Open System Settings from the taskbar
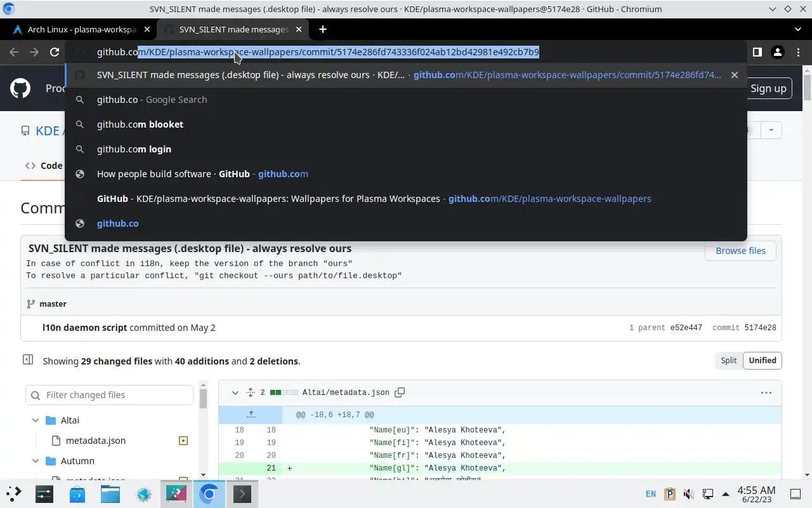This screenshot has height=508, width=812. point(44,493)
